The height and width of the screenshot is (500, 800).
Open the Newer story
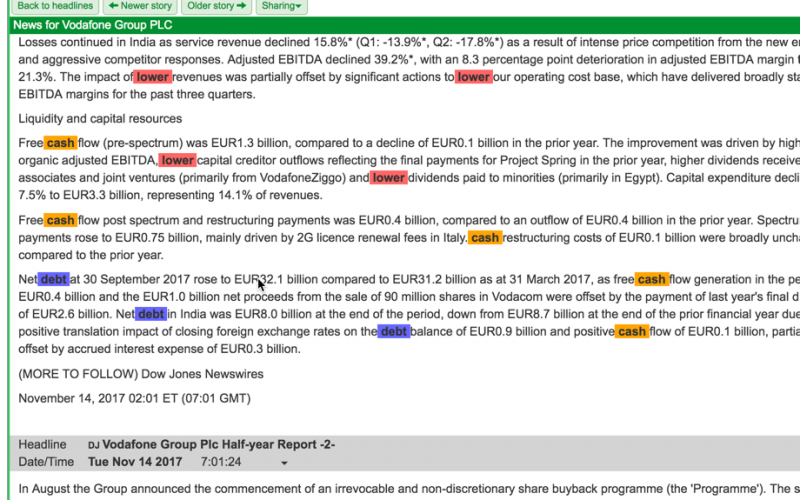(140, 6)
